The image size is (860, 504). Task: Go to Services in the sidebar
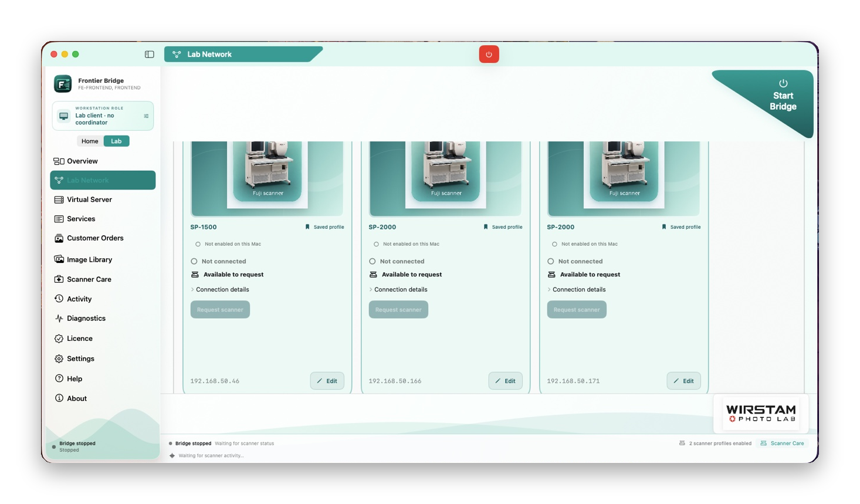point(103,219)
